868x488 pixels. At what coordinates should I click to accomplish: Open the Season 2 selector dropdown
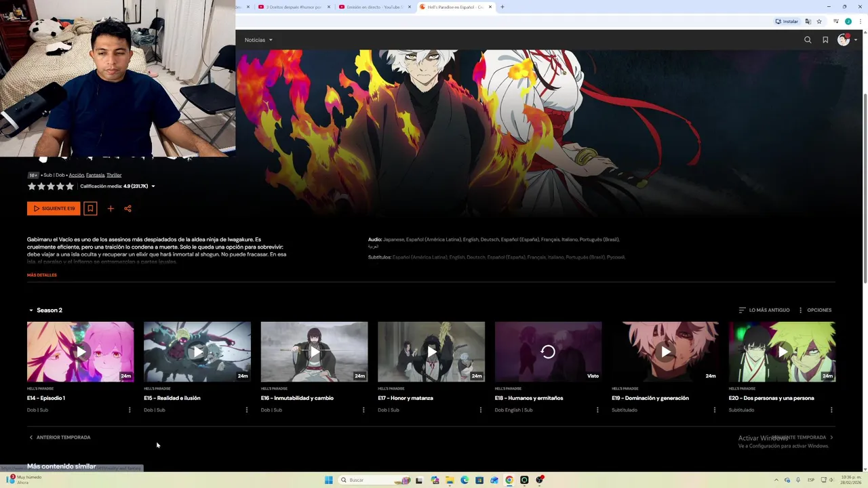(x=45, y=310)
